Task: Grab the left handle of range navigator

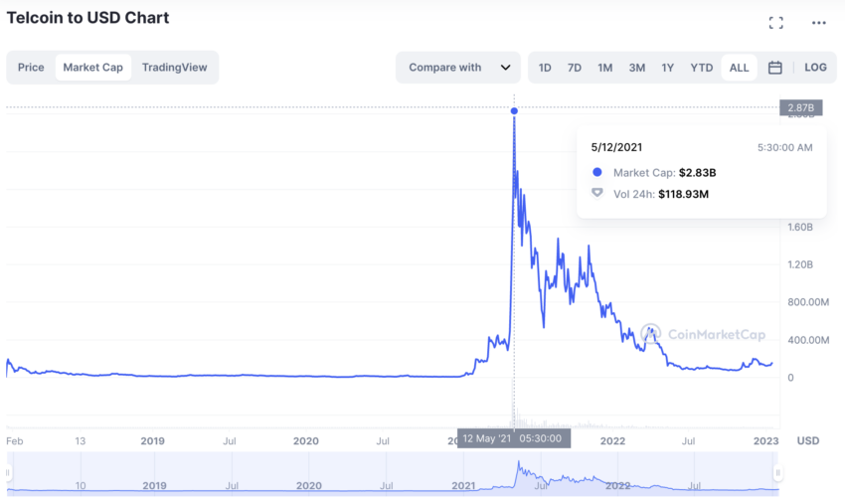Action: coord(8,473)
